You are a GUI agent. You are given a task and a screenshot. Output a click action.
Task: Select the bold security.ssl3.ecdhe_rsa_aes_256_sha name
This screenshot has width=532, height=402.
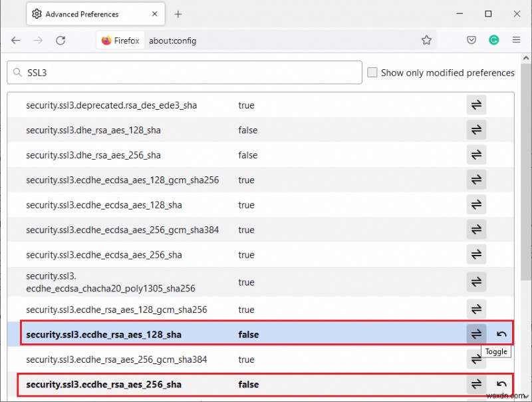coord(104,385)
